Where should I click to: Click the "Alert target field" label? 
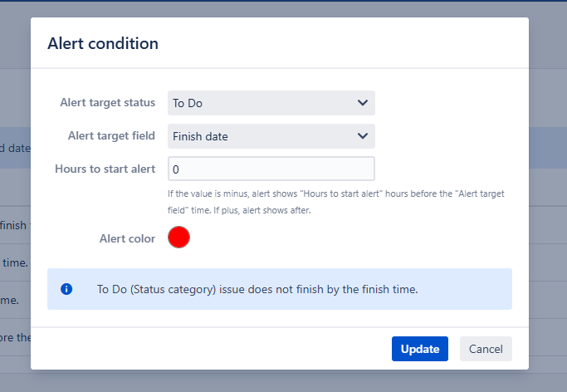110,135
